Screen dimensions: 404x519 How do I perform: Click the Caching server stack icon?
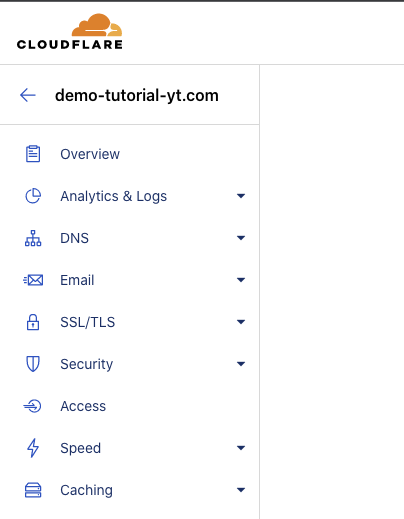click(x=33, y=490)
